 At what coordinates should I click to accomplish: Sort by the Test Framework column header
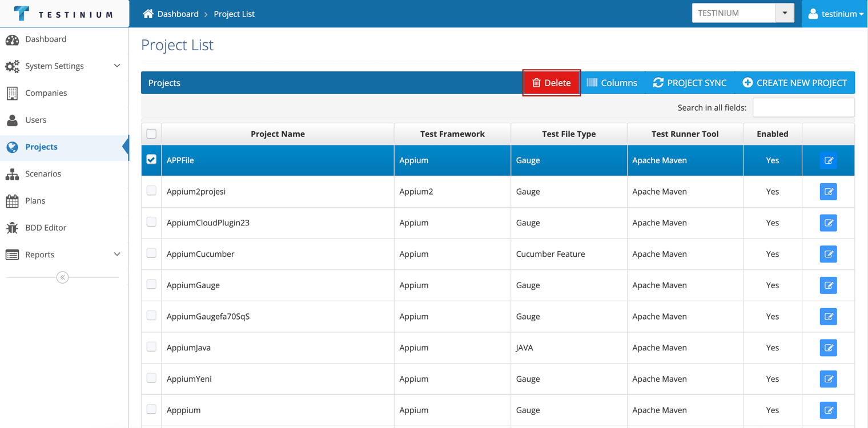point(452,134)
